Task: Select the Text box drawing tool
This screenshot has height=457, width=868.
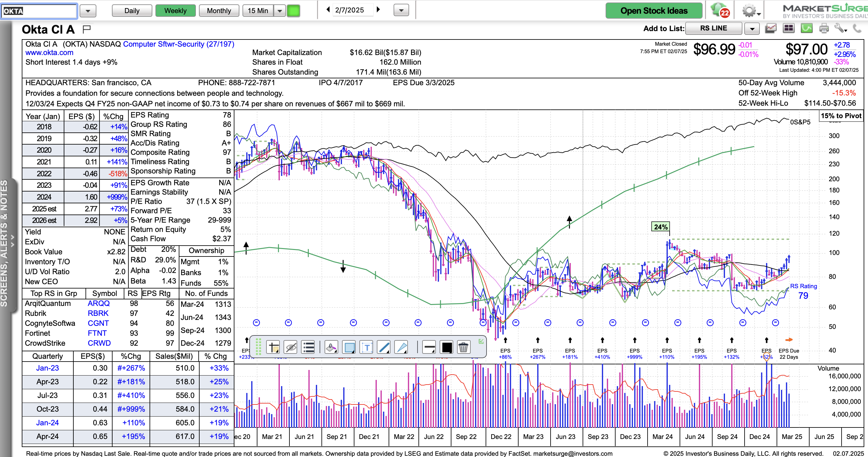Action: (x=367, y=347)
